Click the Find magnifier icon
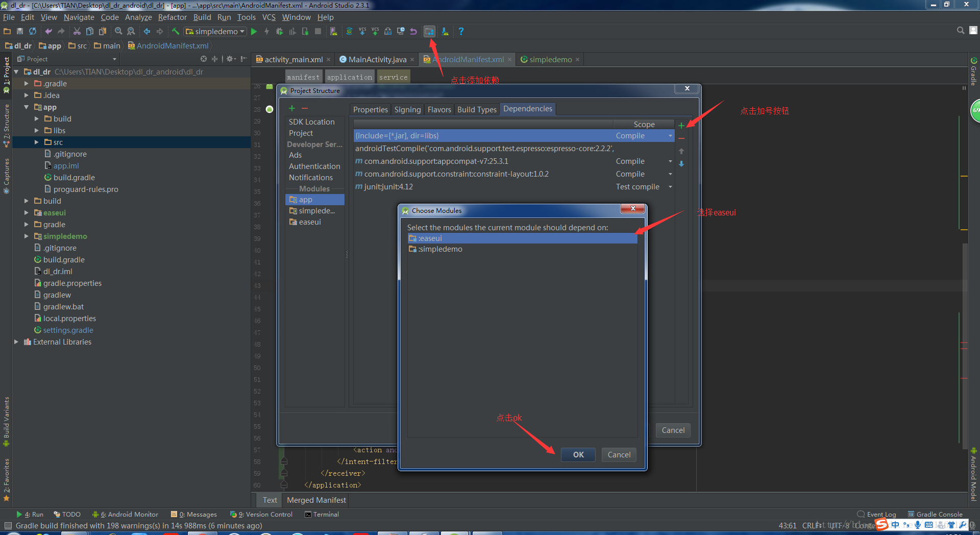The image size is (980, 535). coord(118,31)
